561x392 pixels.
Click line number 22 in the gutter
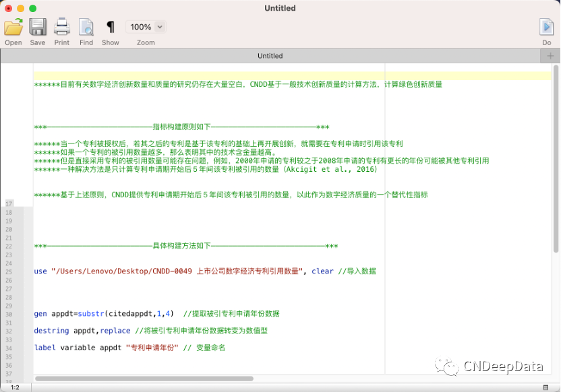(x=9, y=247)
